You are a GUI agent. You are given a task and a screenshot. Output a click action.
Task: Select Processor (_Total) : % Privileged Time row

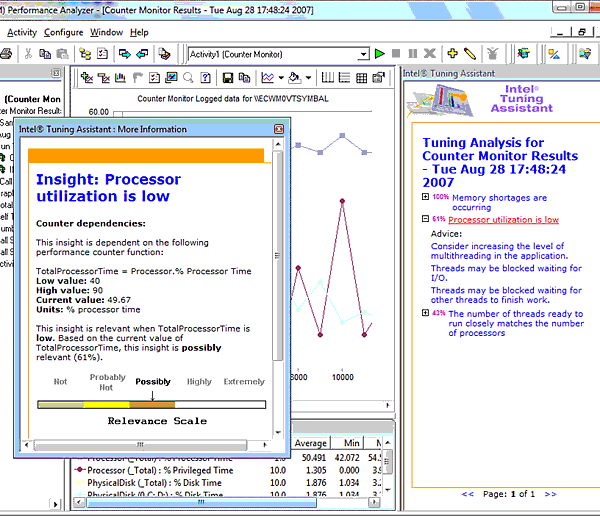click(228, 470)
